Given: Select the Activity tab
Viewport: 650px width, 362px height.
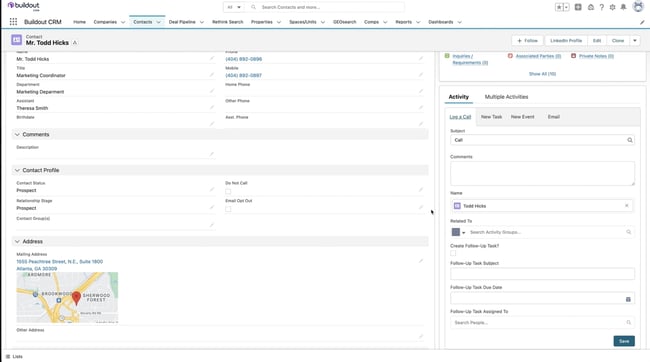Looking at the screenshot, I should tap(458, 97).
